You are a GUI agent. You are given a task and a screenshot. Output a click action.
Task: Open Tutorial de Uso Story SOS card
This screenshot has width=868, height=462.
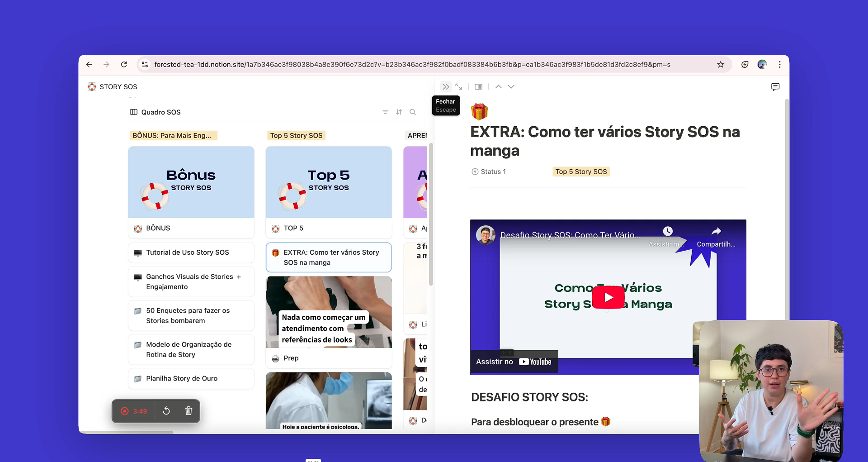191,252
